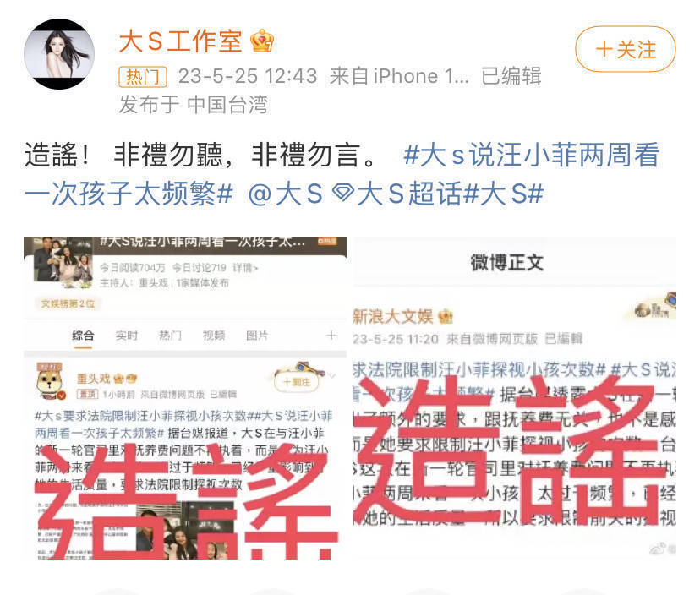Switch to the 实时 tab

(126, 336)
